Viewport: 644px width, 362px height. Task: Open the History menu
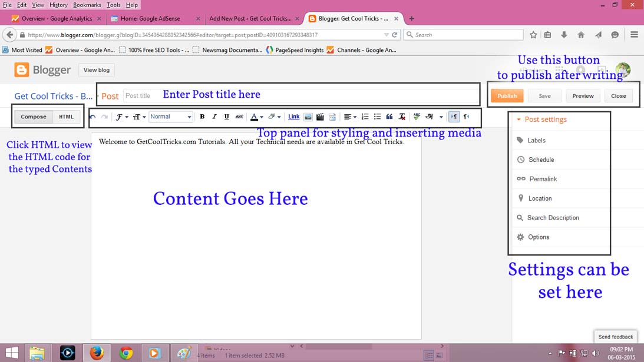pyautogui.click(x=58, y=5)
